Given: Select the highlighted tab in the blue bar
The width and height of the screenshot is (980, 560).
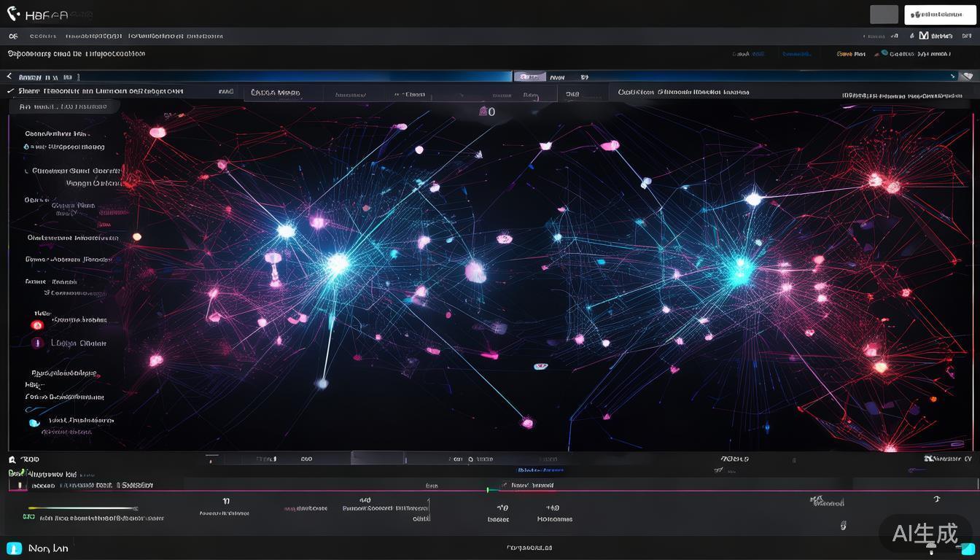Looking at the screenshot, I should (530, 77).
